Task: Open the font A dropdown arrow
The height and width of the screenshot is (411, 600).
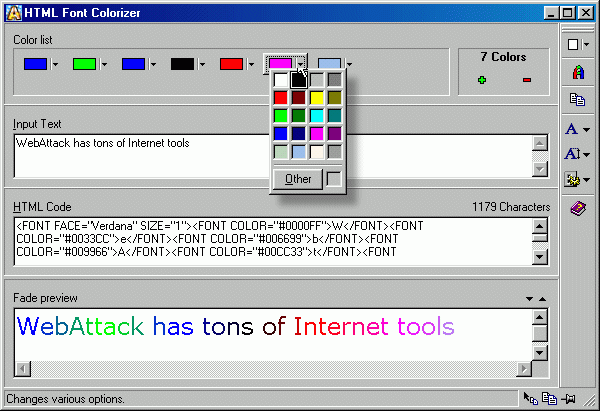Action: pos(586,130)
